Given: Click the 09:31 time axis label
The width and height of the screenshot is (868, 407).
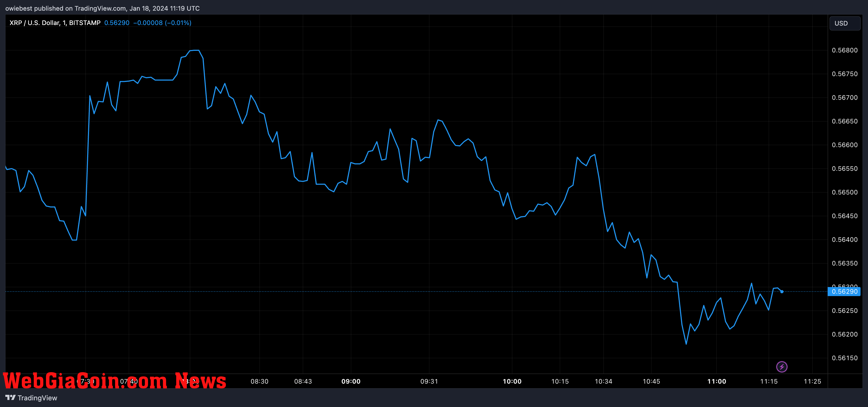Looking at the screenshot, I should pos(429,381).
